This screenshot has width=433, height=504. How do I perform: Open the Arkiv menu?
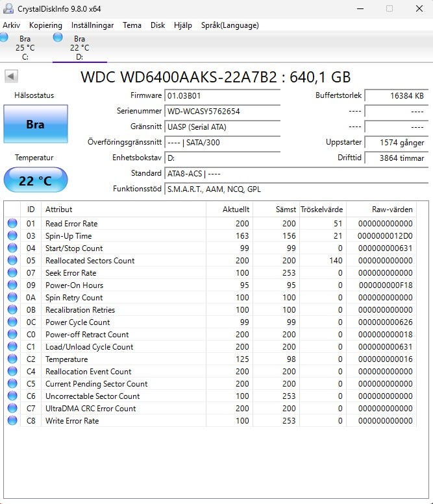coord(12,25)
